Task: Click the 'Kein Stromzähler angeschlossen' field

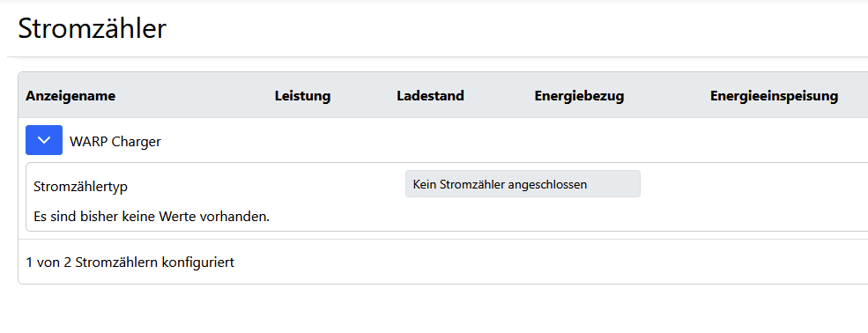Action: (x=523, y=183)
